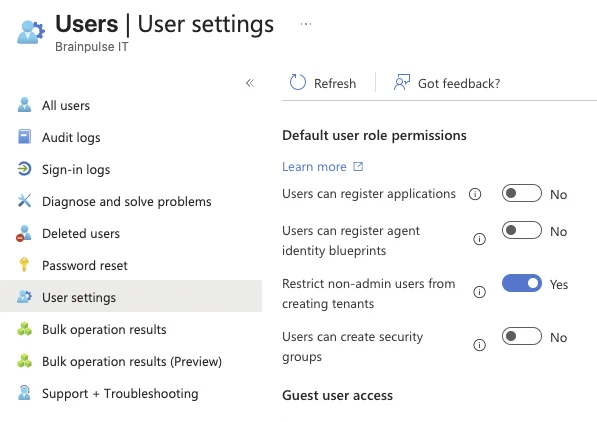The height and width of the screenshot is (422, 597).
Task: Click the Bulk operation results cubes icon
Action: [x=24, y=329]
